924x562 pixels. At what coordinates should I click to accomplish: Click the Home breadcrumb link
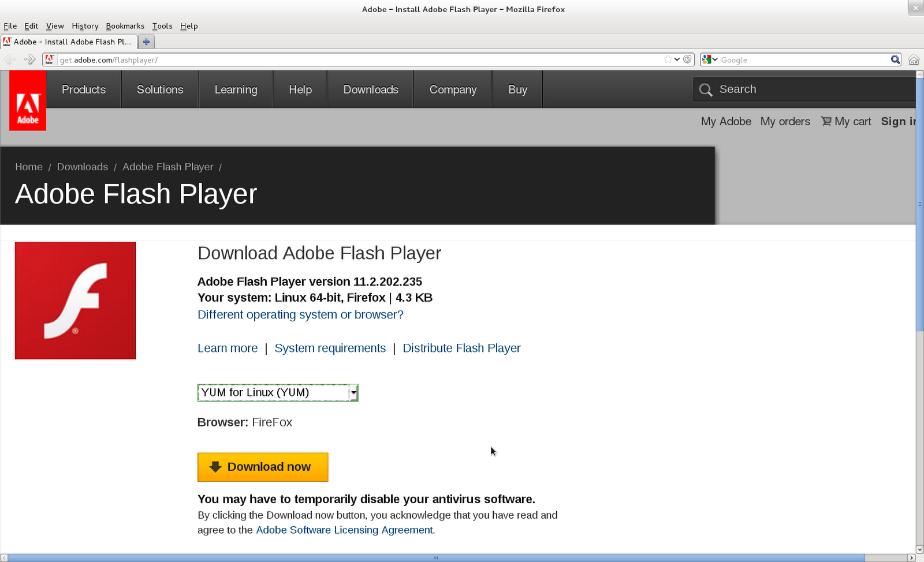(x=29, y=167)
